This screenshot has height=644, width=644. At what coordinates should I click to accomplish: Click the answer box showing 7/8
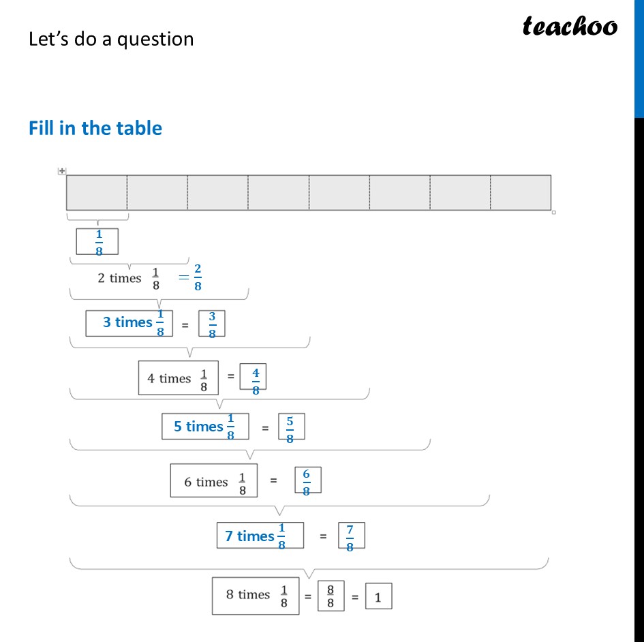pyautogui.click(x=352, y=535)
